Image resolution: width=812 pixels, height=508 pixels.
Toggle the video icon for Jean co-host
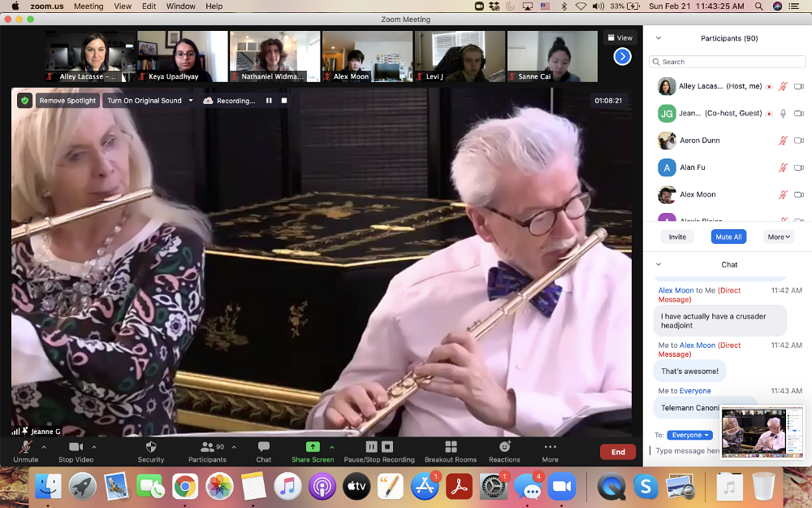tap(798, 114)
